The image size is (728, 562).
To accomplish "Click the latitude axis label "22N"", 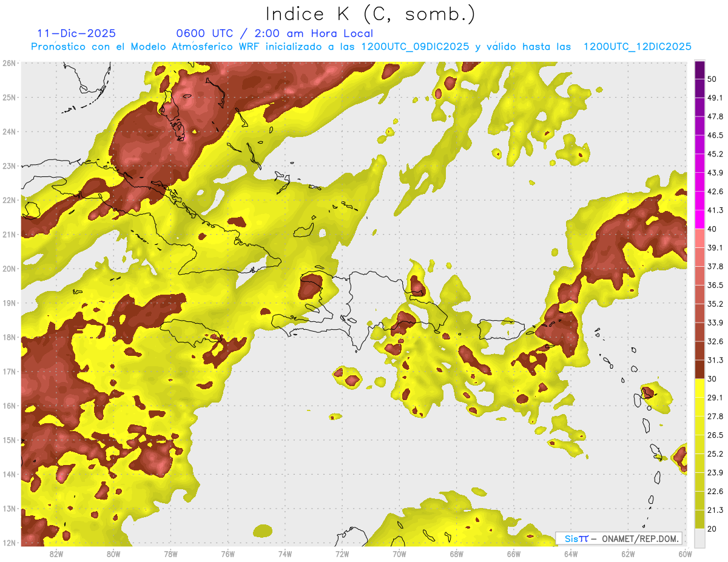I will pos(9,199).
